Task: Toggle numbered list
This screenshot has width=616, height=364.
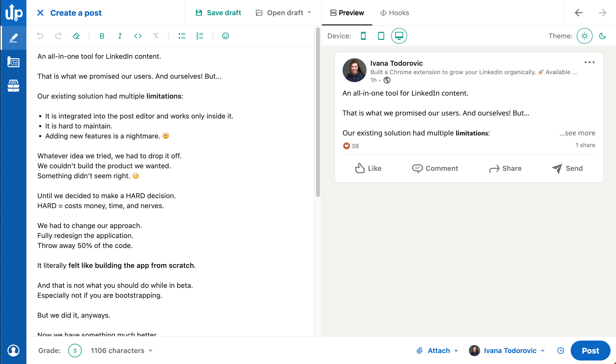Action: point(200,36)
